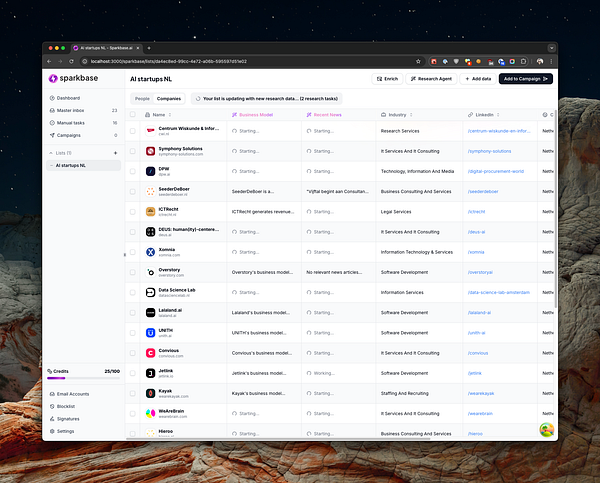
Task: Open Master inbox from sidebar
Action: [70, 110]
